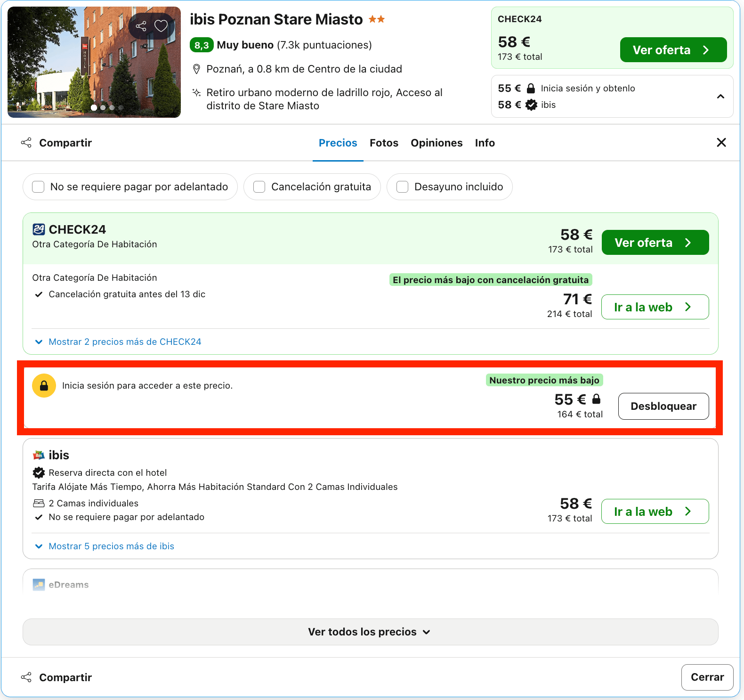This screenshot has height=700, width=744.
Task: Click the 7.3k puntuaciones text
Action: pos(324,45)
